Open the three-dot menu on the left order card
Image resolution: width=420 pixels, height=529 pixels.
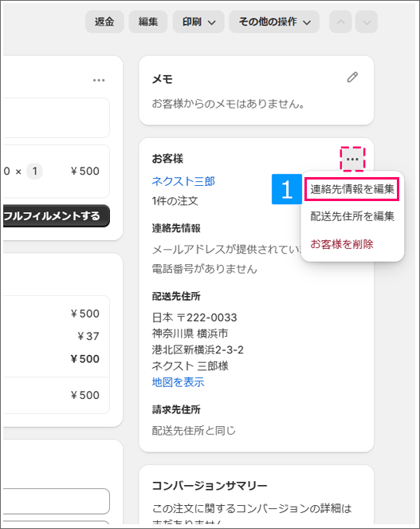pos(99,81)
